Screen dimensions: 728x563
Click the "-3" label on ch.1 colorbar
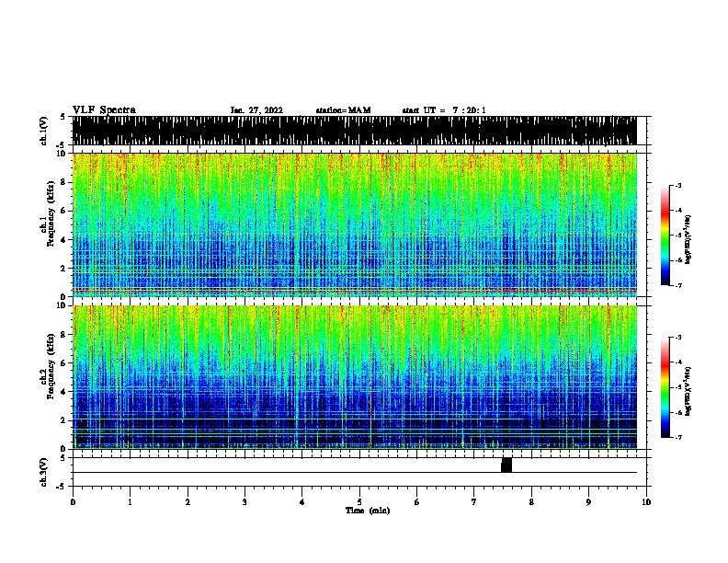coord(678,185)
